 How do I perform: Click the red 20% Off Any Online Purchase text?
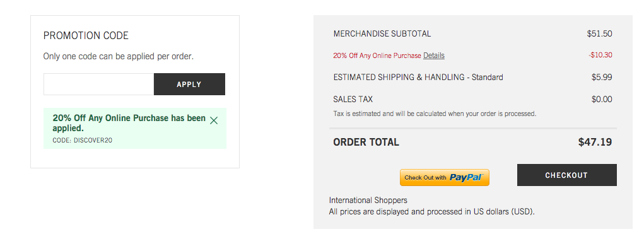pos(377,55)
